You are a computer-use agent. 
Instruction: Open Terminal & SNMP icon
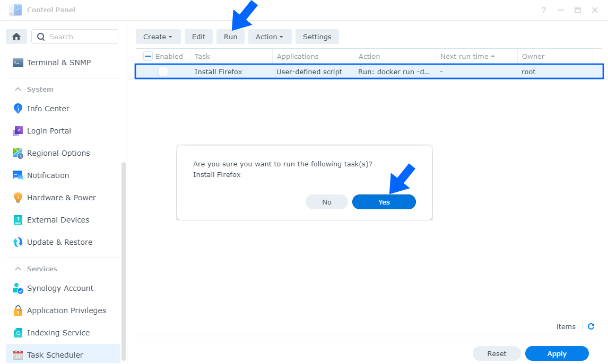click(x=18, y=63)
